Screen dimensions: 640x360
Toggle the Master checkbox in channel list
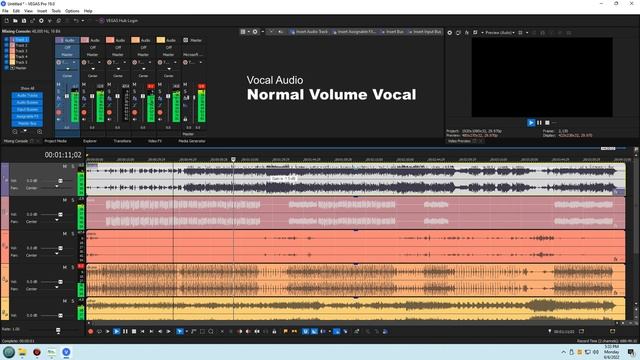click(6, 68)
